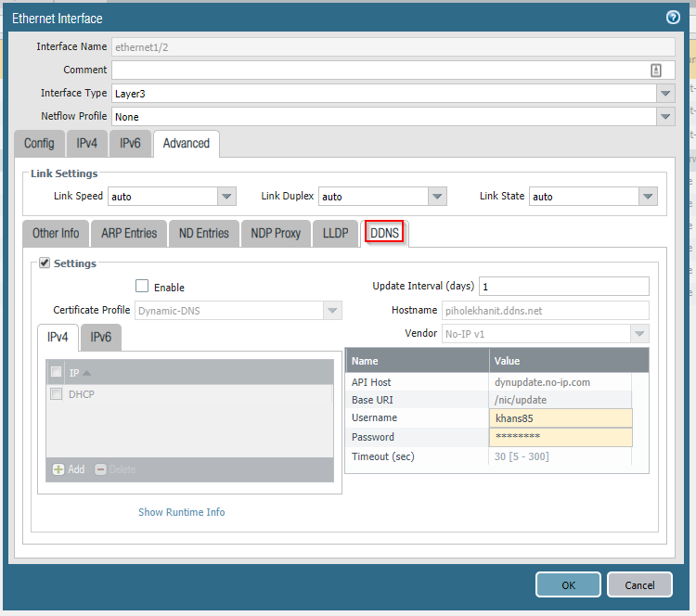The height and width of the screenshot is (616, 696).
Task: Sort the IP column using its arrow
Action: [87, 373]
